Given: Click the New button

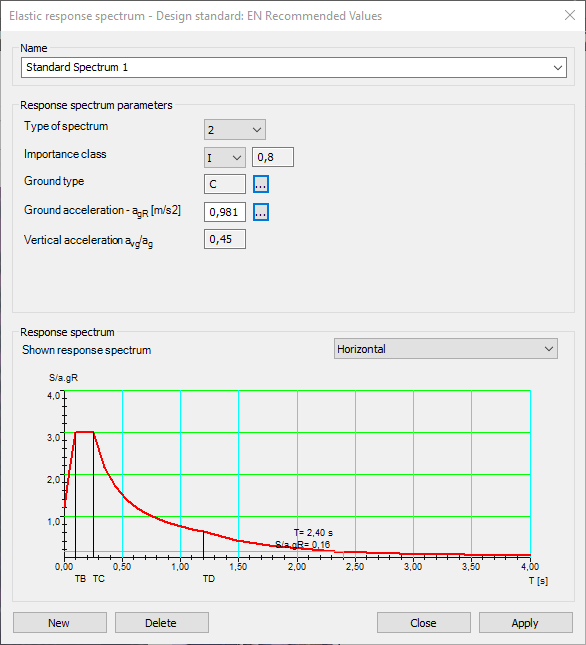Looking at the screenshot, I should click(x=60, y=623).
